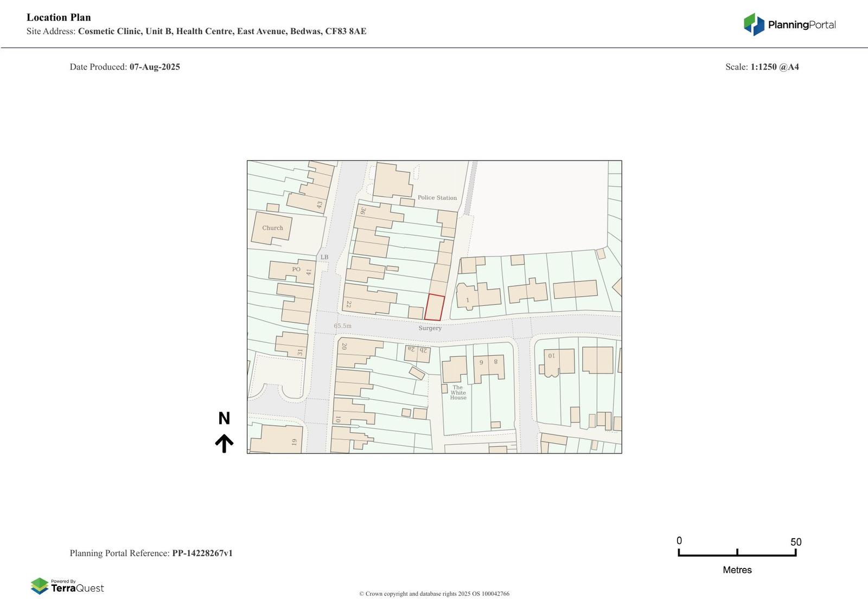Click the Church building on map
The image size is (868, 614).
click(272, 228)
